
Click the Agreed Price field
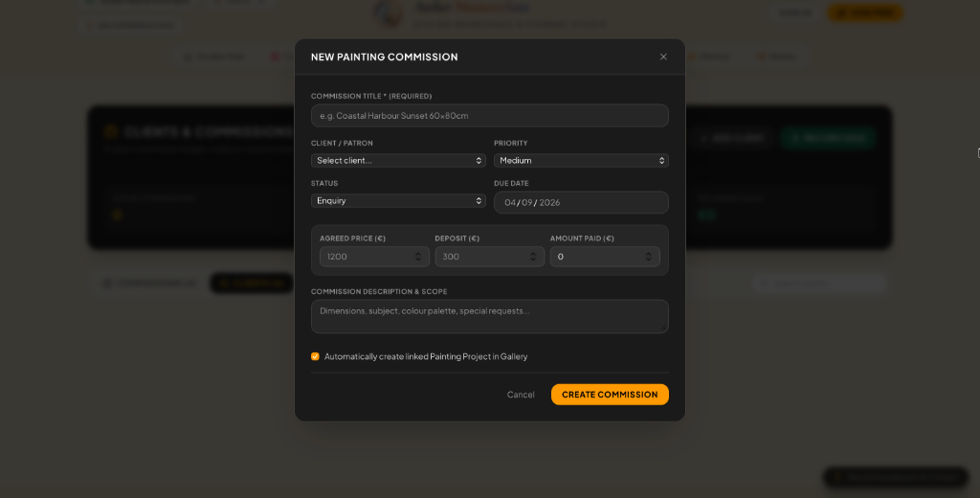pyautogui.click(x=374, y=257)
